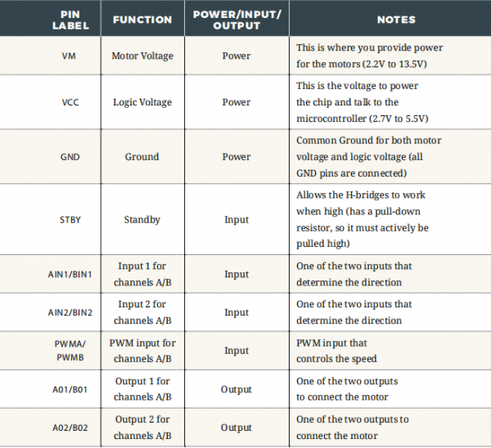
Task: Click the Common Ground note text
Action: (369, 157)
